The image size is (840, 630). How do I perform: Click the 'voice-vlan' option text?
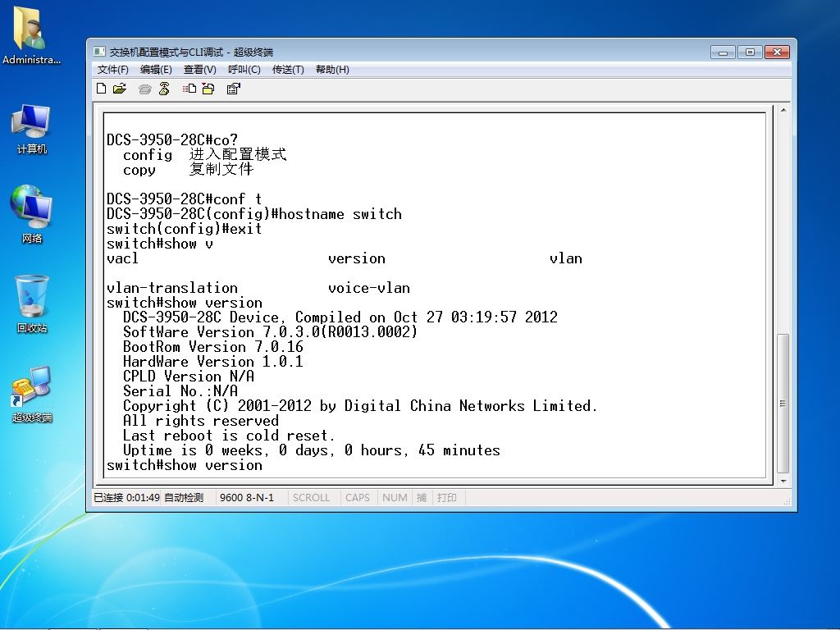pyautogui.click(x=369, y=288)
